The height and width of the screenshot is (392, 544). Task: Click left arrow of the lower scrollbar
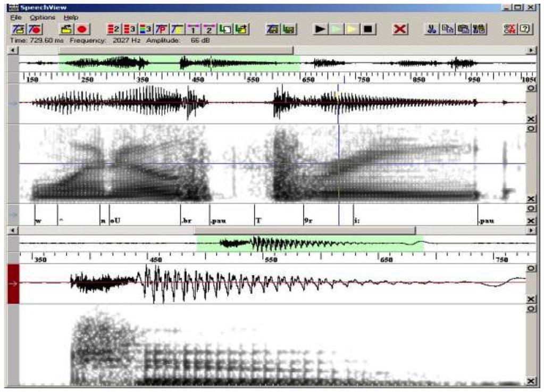click(13, 230)
